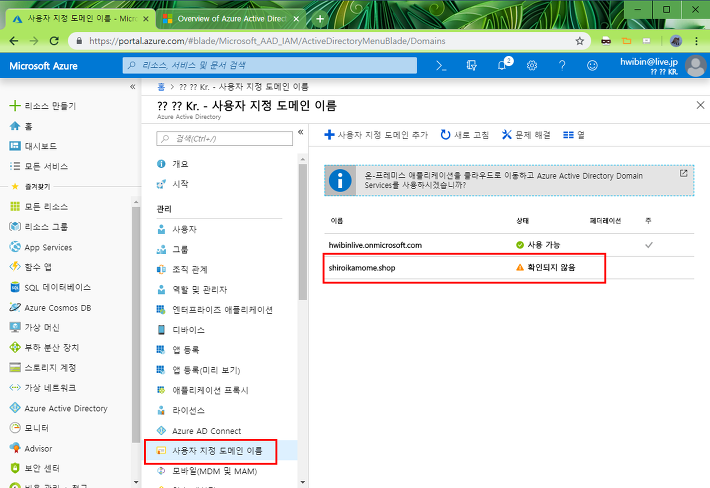Open Azure Cloud Shell icon
This screenshot has height=488, width=710.
point(441,66)
